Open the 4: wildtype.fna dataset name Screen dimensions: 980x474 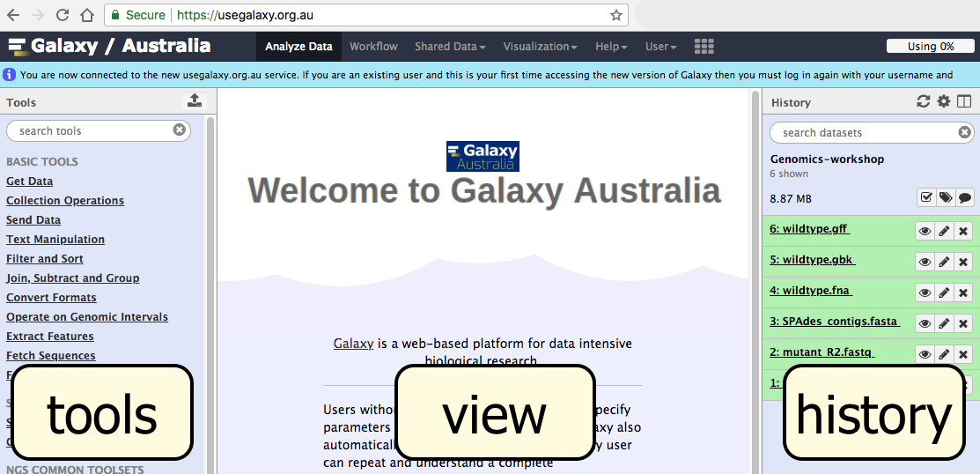click(x=811, y=291)
